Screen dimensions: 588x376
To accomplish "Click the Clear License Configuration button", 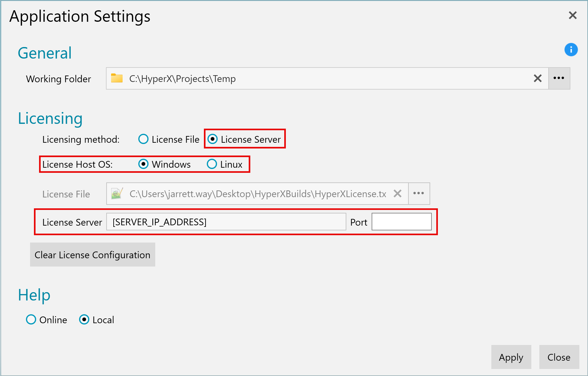I will (x=93, y=255).
